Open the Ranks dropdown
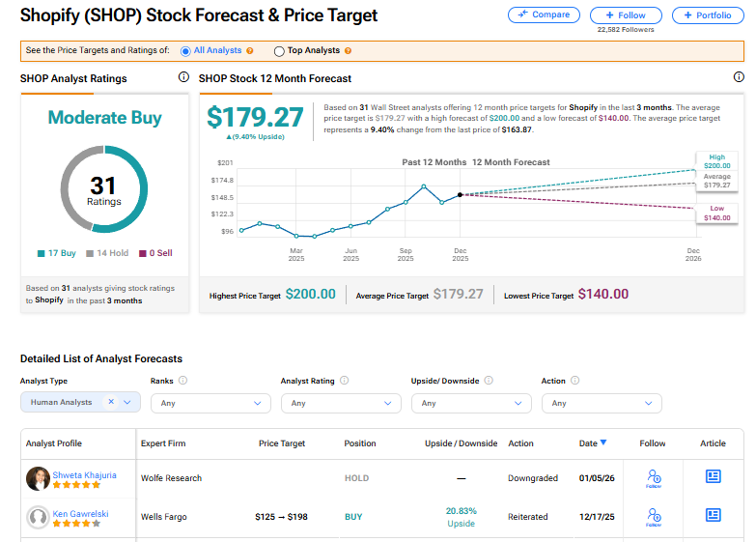The height and width of the screenshot is (542, 756). coord(210,403)
